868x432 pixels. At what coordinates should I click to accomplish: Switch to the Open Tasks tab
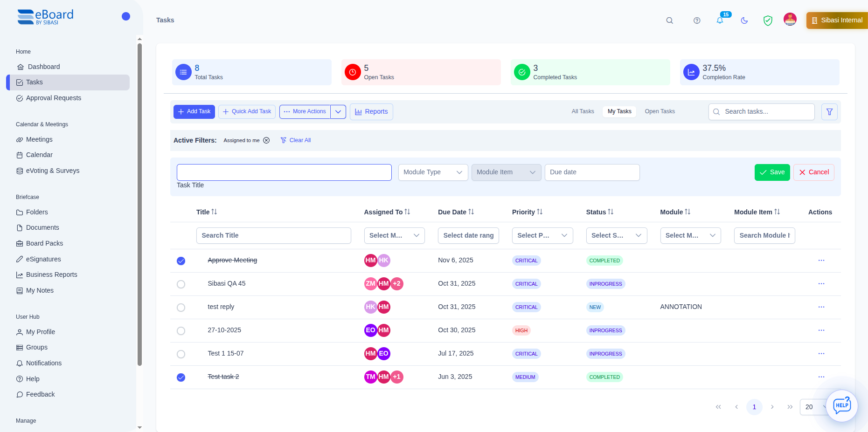(x=660, y=111)
